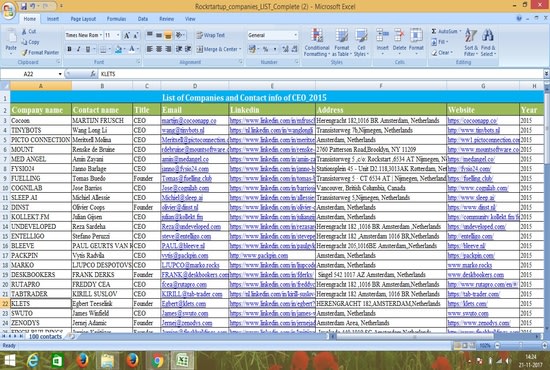Save workbook from Quick Access toolbar
Image resolution: width=550 pixels, height=370 pixels.
click(x=24, y=6)
